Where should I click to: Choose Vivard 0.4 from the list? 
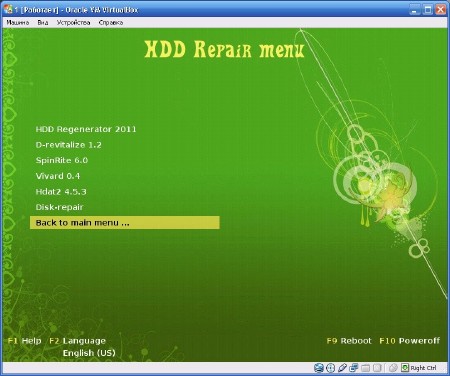(x=58, y=176)
